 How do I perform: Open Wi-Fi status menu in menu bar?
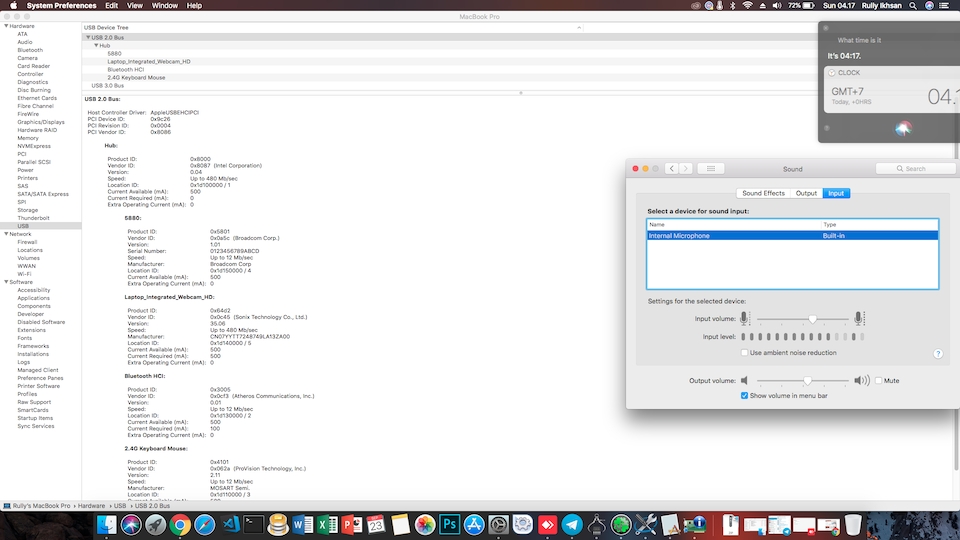click(x=748, y=6)
